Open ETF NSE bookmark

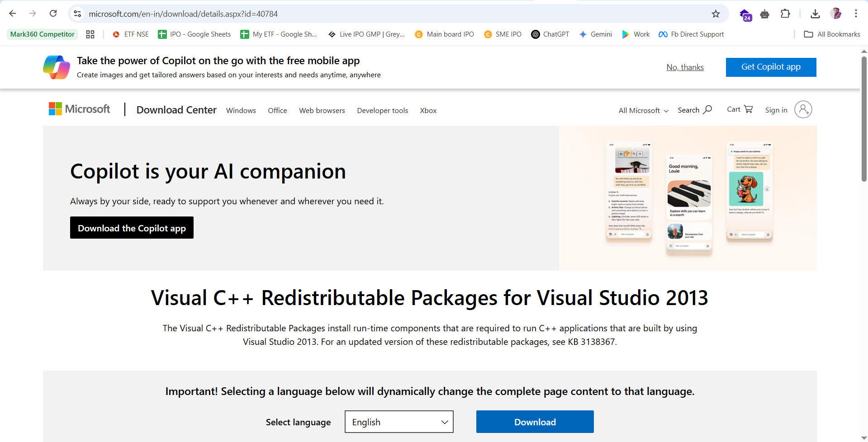click(130, 34)
